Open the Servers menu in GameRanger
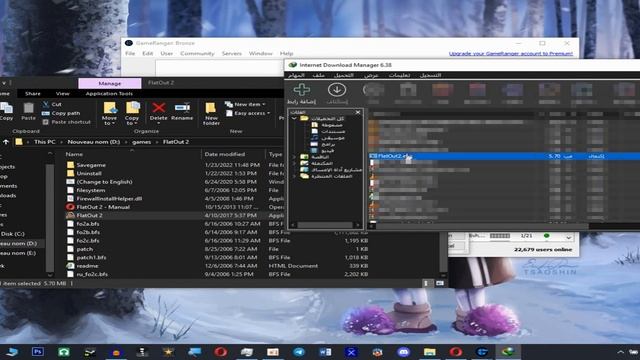Viewport: 640px width, 360px height. click(x=231, y=53)
